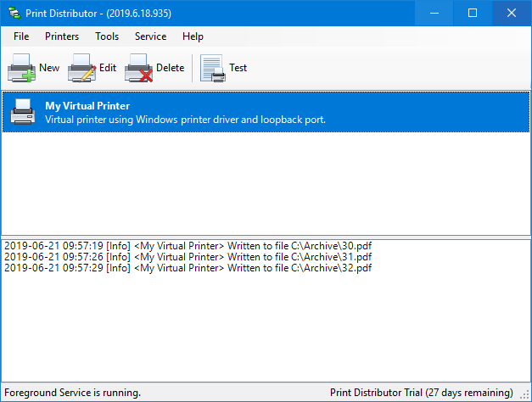Open the Help menu

[193, 36]
